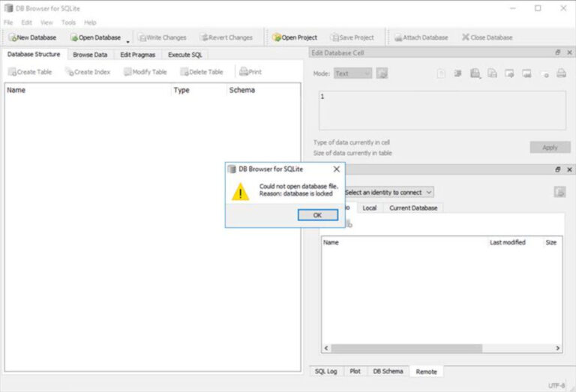Click the Modify Table button
This screenshot has height=392, width=576.
pyautogui.click(x=145, y=72)
